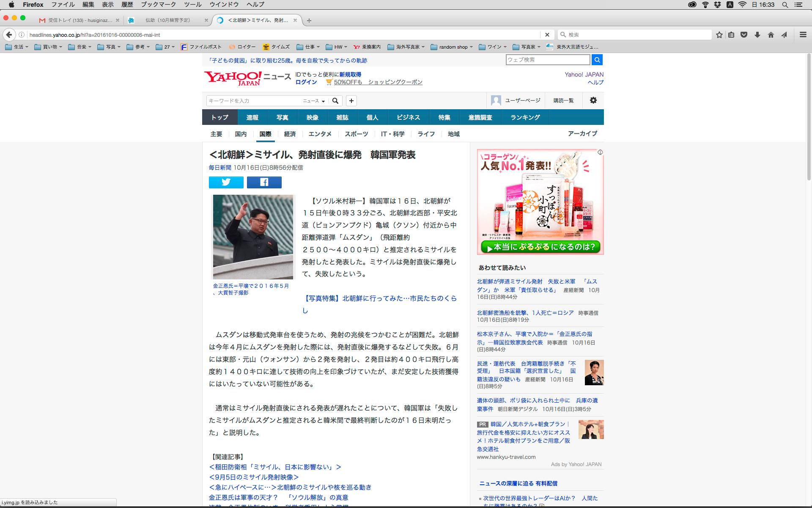This screenshot has height=508, width=812.
Task: Click the blue web search magnifier button
Action: pos(597,60)
